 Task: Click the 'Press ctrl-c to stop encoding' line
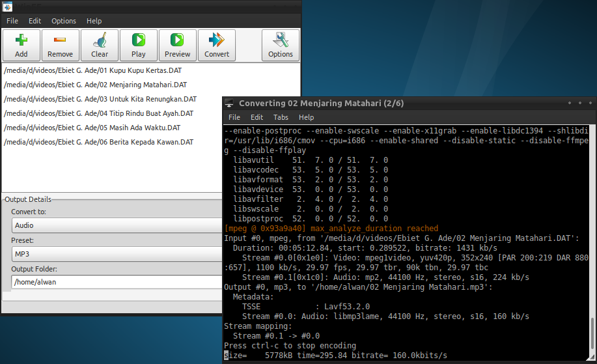[x=290, y=346]
